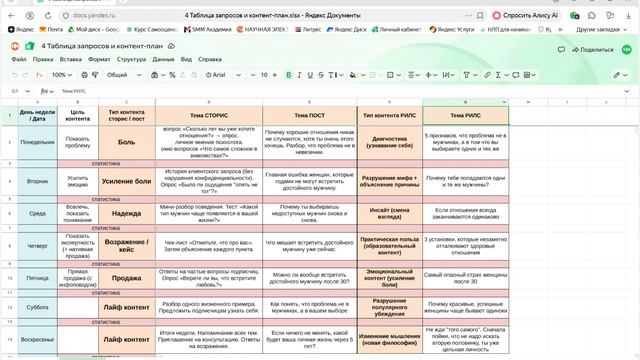Click the filter funnel icon

pyautogui.click(x=467, y=75)
